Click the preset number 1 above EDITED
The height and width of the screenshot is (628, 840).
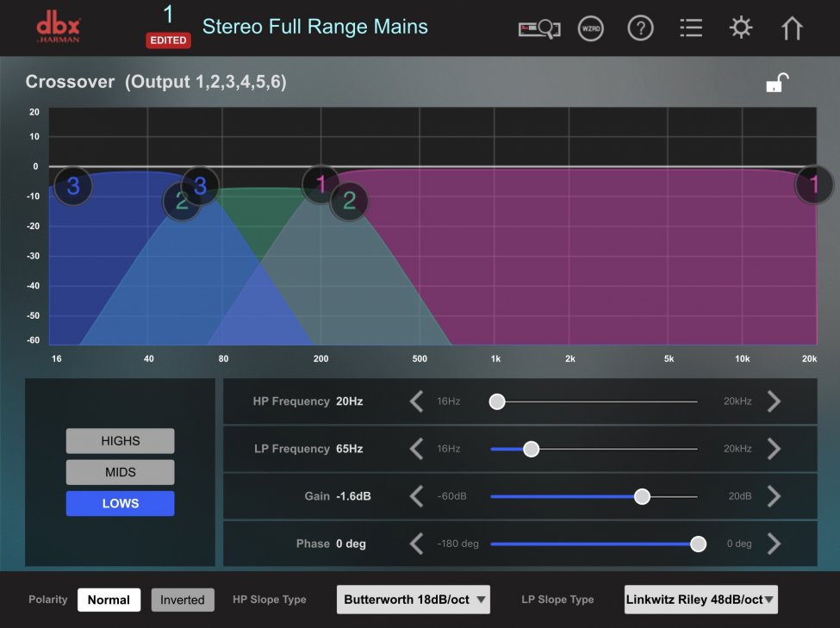(168, 15)
